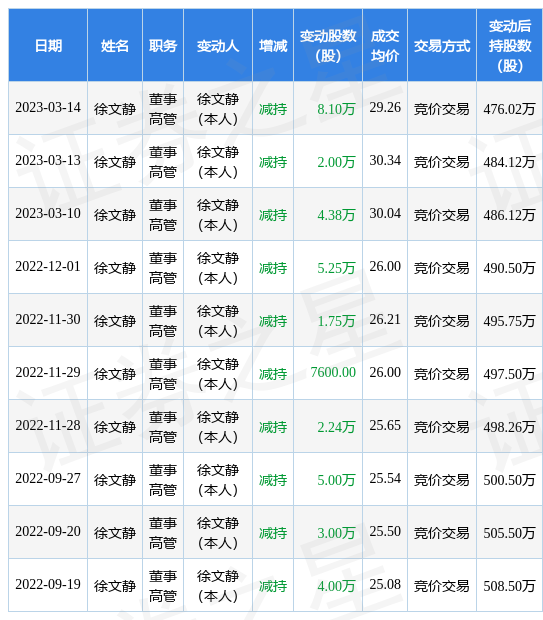Click the 变动后持股数(股) header
Viewport: 543px width, 620px height.
click(509, 46)
